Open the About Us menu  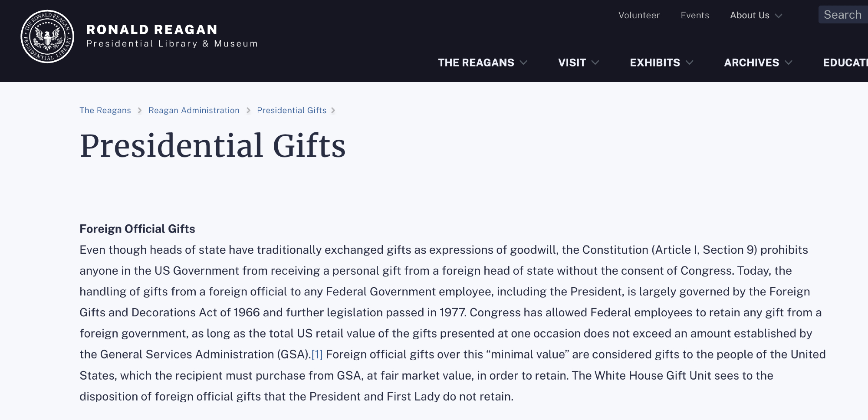(750, 15)
